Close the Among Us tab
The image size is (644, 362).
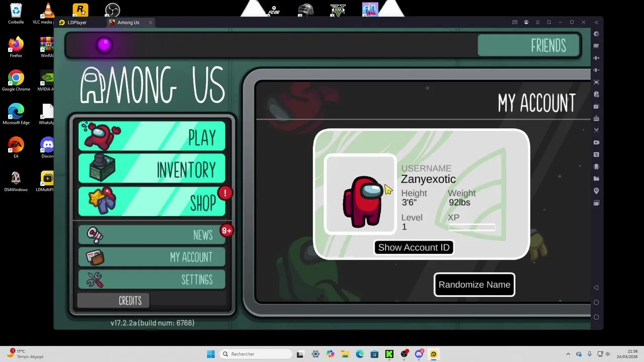[150, 23]
